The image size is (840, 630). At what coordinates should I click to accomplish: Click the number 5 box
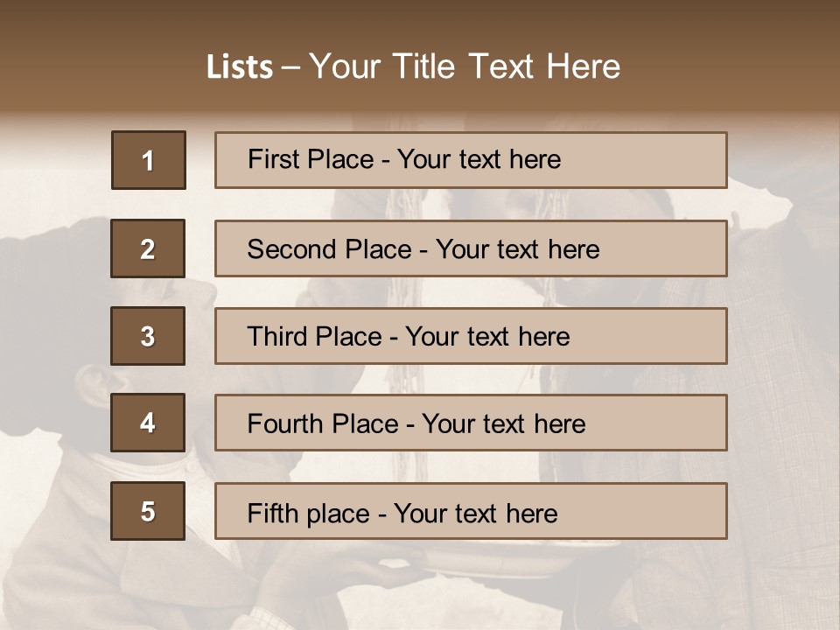tap(148, 510)
